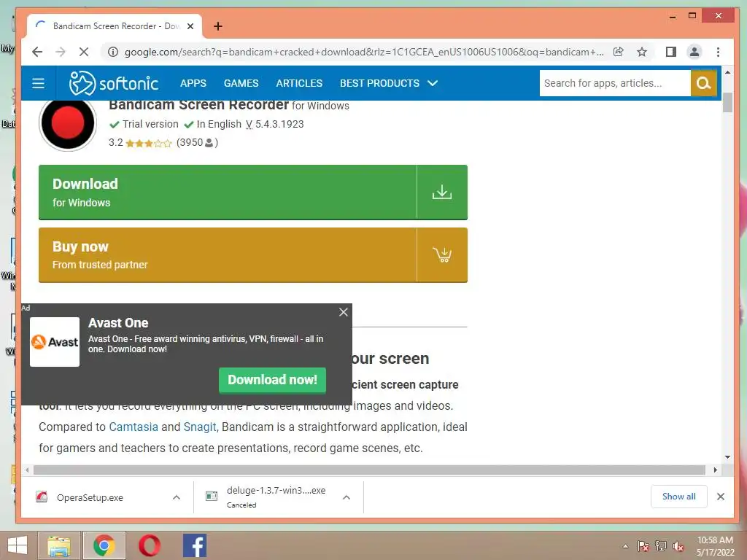Click the orange search magnifier button
Image resolution: width=747 pixels, height=560 pixels.
[x=704, y=83]
